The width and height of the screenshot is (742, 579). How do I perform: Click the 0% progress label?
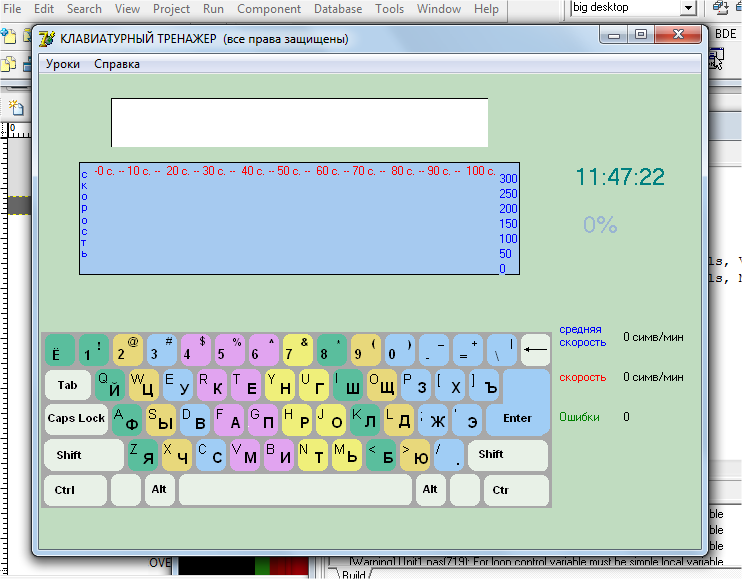pos(600,225)
